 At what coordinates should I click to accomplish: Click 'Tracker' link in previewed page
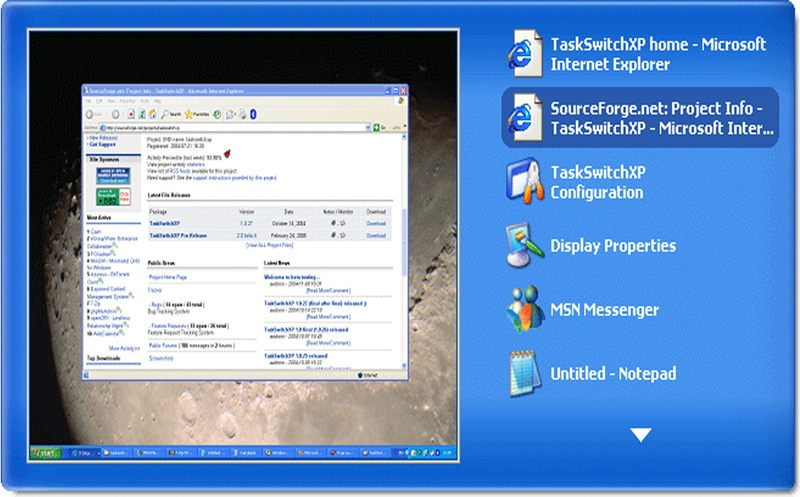[155, 290]
